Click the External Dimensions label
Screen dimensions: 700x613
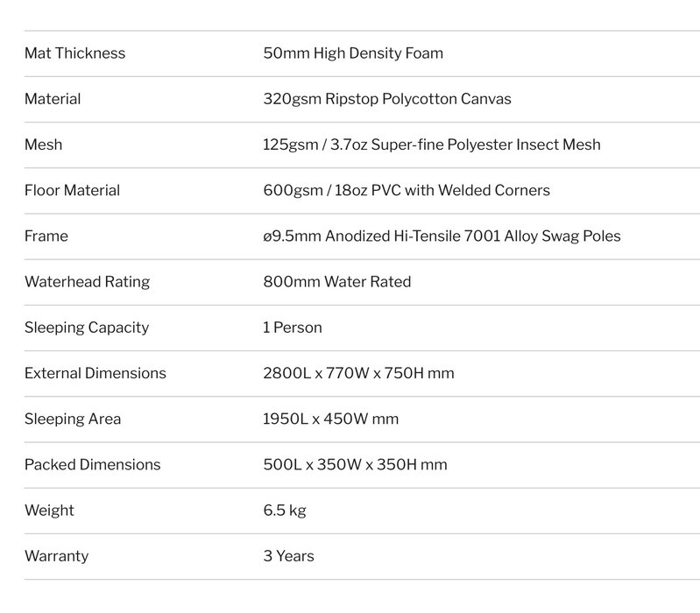[95, 373]
